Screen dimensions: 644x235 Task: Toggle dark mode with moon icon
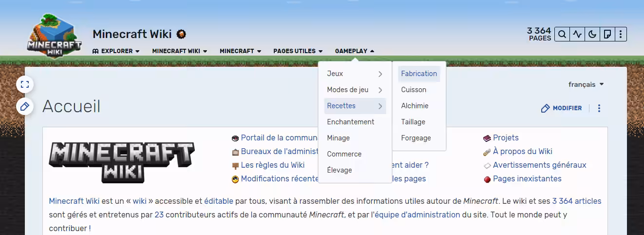[x=592, y=34]
